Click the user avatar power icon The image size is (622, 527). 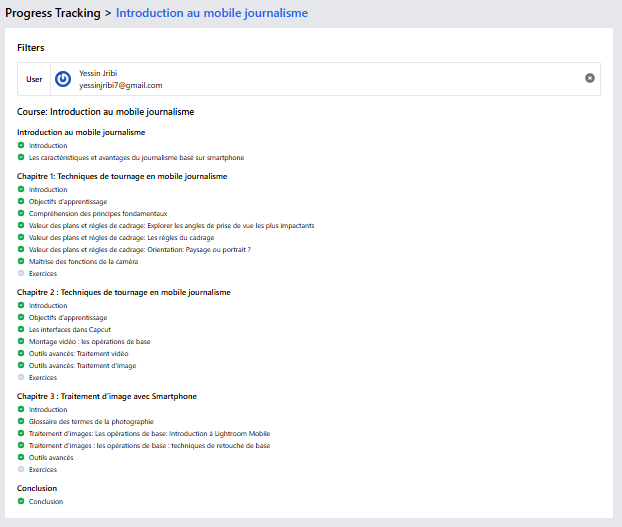click(63, 79)
